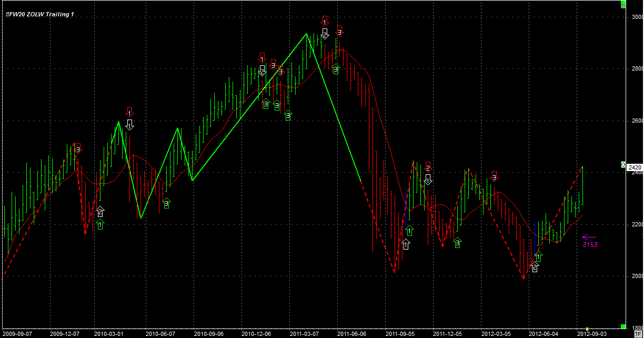Click the 2600 price level on the axis

coord(637,121)
